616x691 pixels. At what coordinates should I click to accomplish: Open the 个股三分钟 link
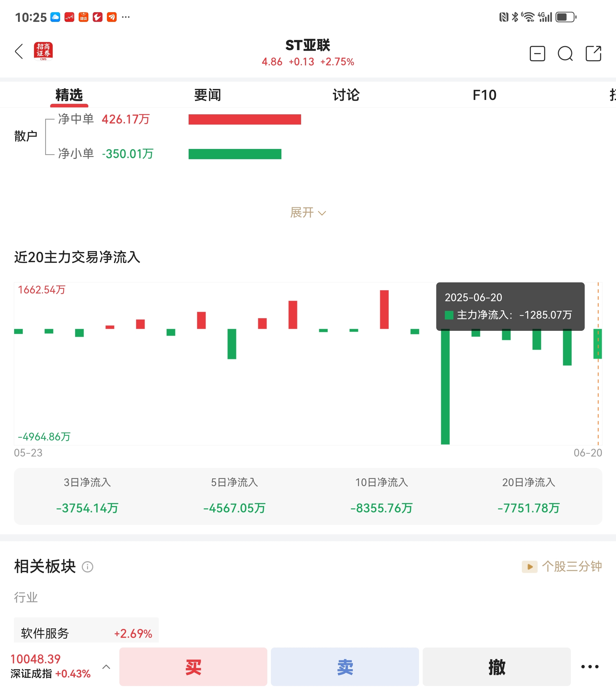572,566
